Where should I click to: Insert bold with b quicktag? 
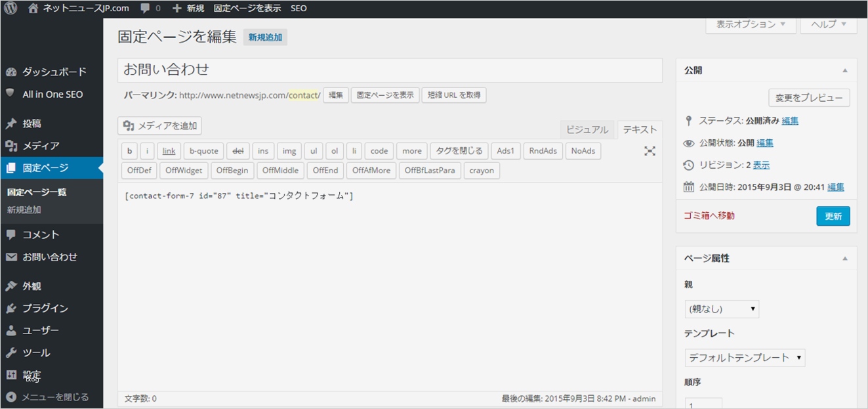129,151
